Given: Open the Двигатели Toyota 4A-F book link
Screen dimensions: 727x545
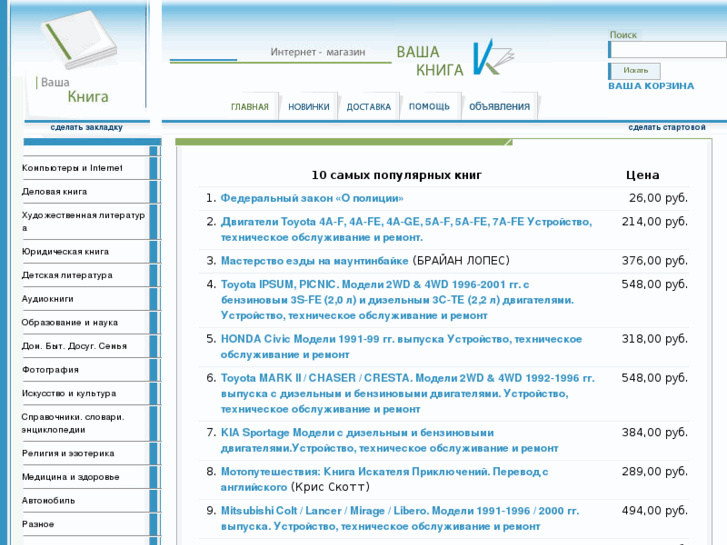Looking at the screenshot, I should click(406, 229).
